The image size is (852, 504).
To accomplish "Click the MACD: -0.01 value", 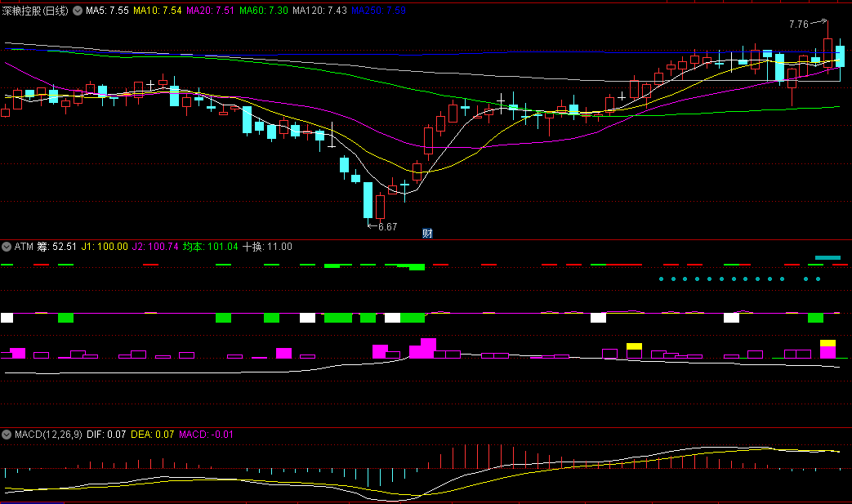I will 206,435.
